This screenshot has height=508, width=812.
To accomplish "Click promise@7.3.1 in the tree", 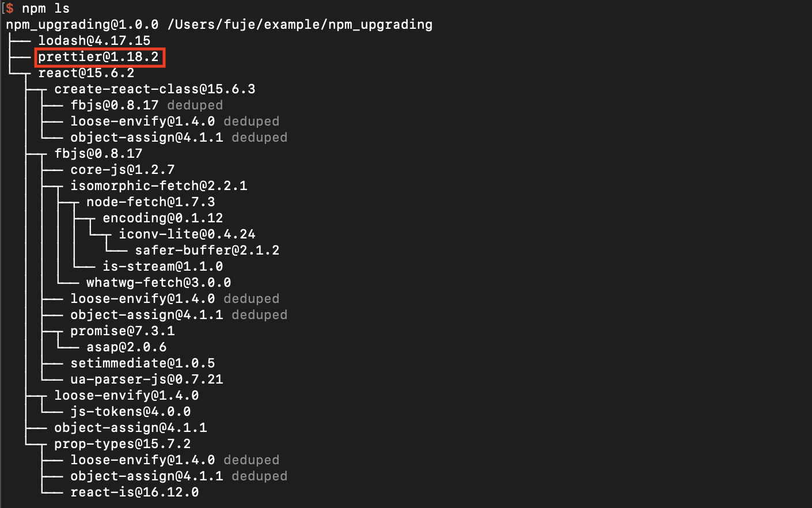I will (123, 331).
